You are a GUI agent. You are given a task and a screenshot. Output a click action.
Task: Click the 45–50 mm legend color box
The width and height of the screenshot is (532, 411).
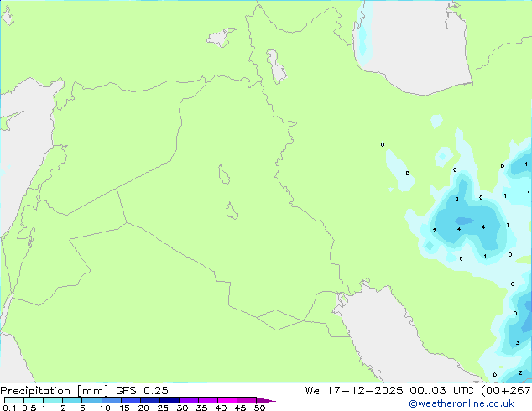click(x=247, y=400)
